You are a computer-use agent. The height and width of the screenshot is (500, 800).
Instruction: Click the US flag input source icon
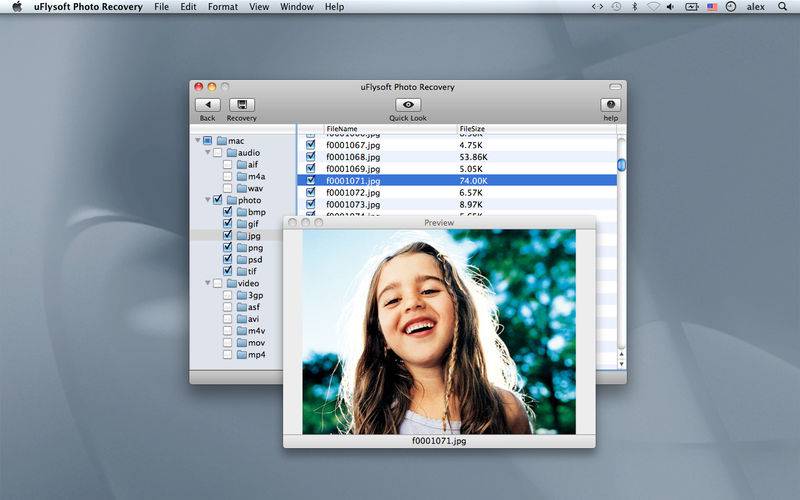(712, 7)
